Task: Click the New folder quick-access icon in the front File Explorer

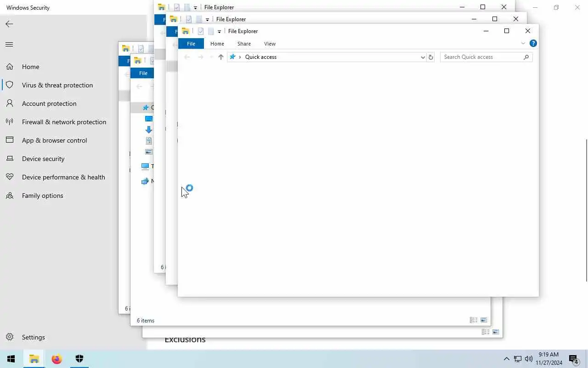Action: click(211, 31)
